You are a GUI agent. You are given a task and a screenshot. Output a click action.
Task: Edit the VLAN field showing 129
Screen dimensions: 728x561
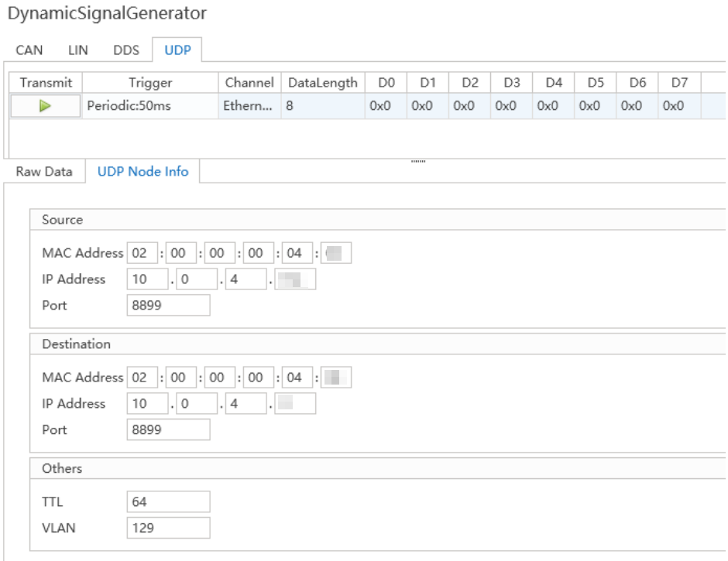point(168,528)
